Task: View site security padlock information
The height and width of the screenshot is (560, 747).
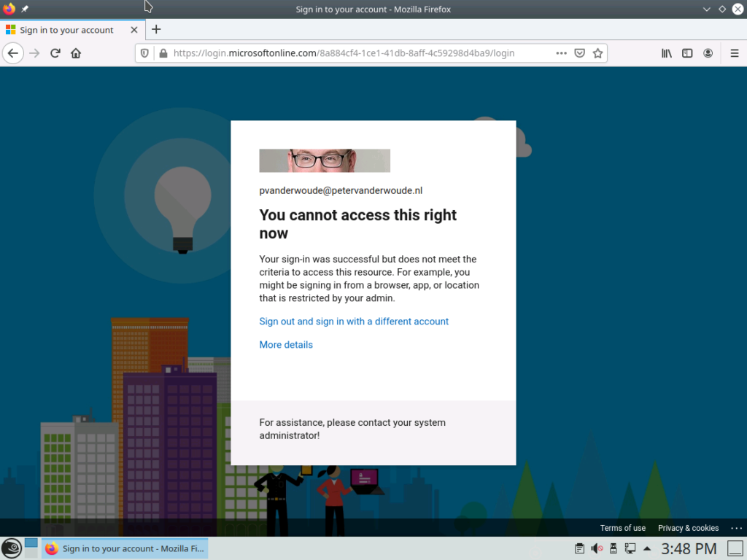Action: (163, 53)
